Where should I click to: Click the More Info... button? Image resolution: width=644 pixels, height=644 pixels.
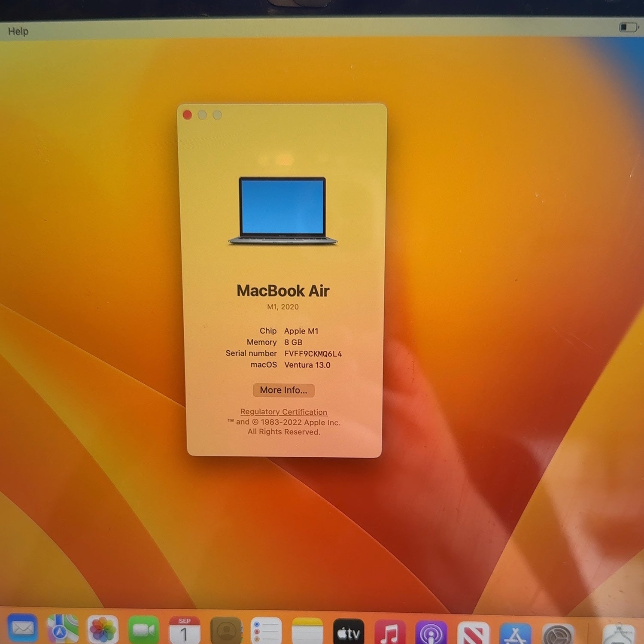pos(283,390)
